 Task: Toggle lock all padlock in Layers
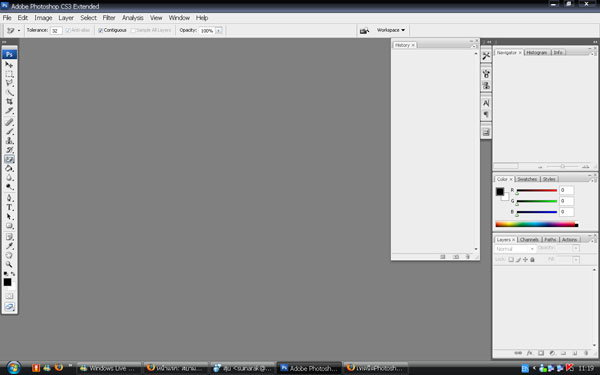tap(532, 259)
